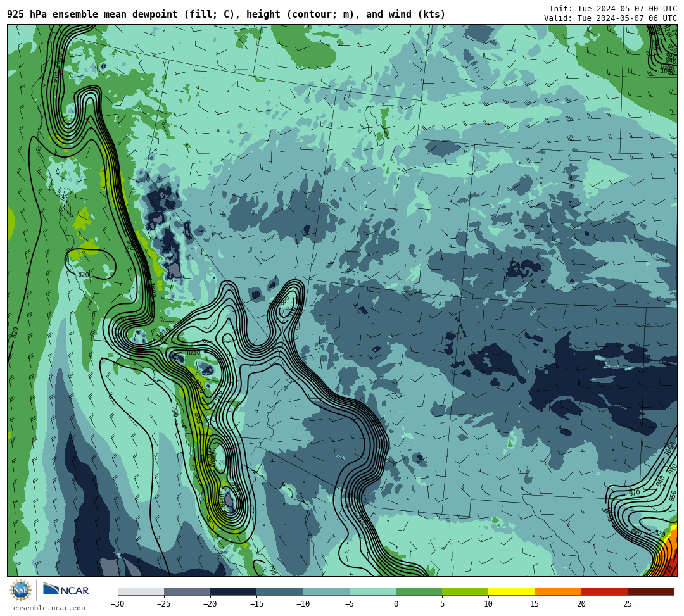Click the -20 to -15 dark navy swatch

pyautogui.click(x=233, y=591)
